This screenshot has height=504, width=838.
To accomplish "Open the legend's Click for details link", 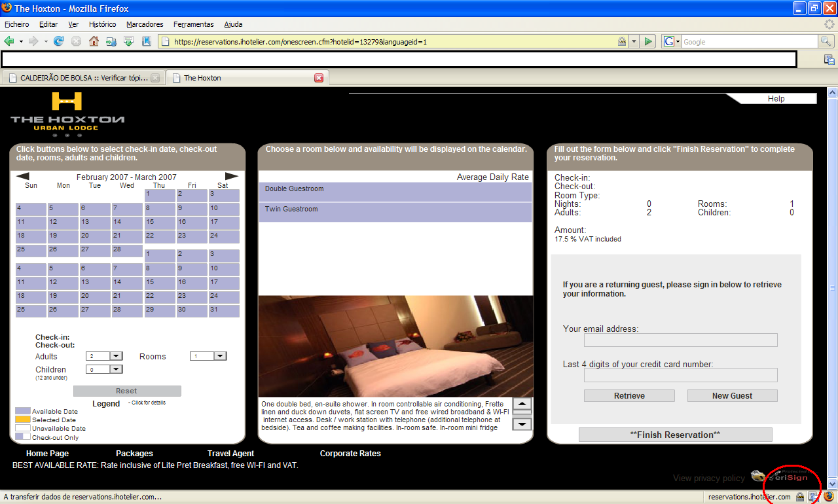I will tap(147, 403).
